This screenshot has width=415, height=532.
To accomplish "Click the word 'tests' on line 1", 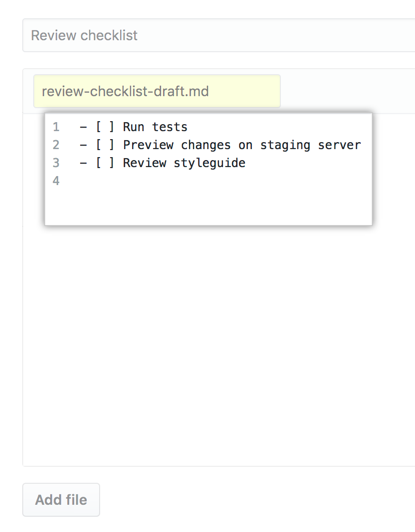I will coord(170,127).
